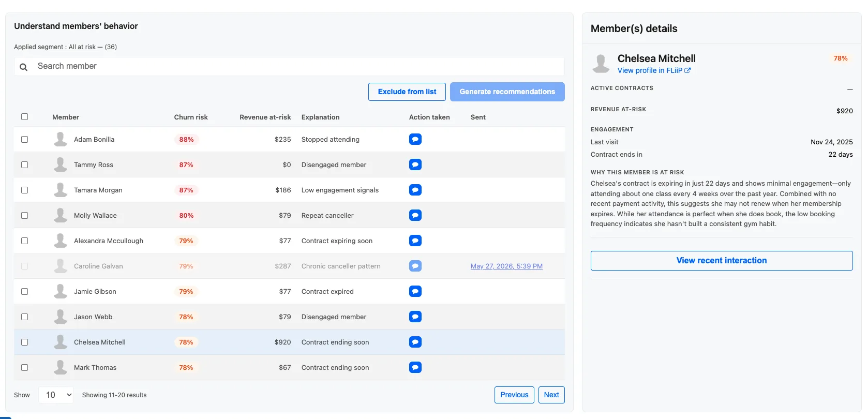
Task: Check the Molly Wallace row checkbox
Action: (24, 215)
